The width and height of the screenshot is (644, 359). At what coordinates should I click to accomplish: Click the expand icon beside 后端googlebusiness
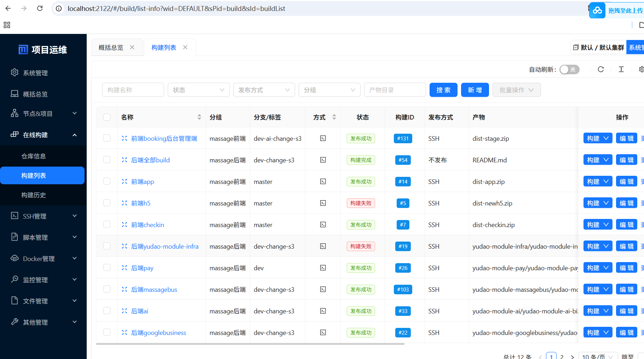[124, 332]
